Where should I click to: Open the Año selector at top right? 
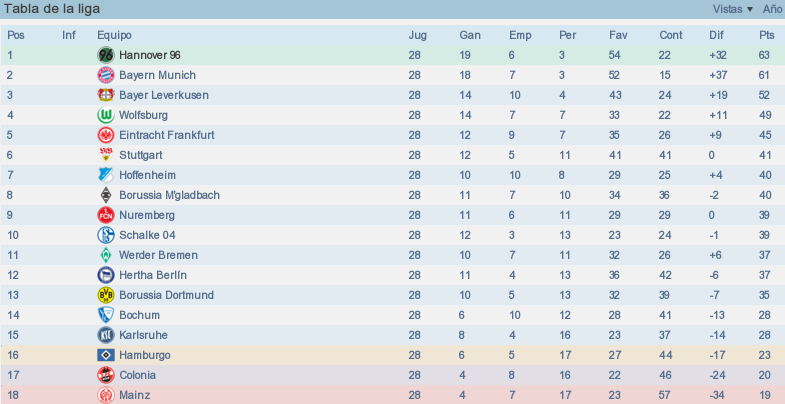coord(773,9)
